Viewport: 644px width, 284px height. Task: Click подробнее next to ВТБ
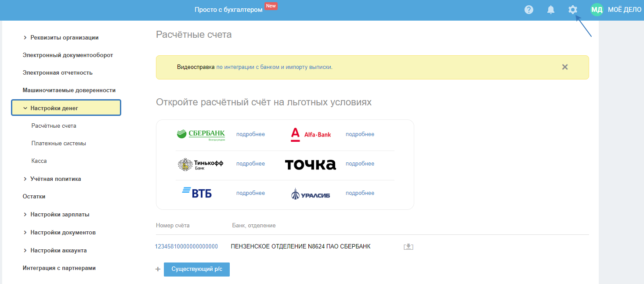pos(250,193)
